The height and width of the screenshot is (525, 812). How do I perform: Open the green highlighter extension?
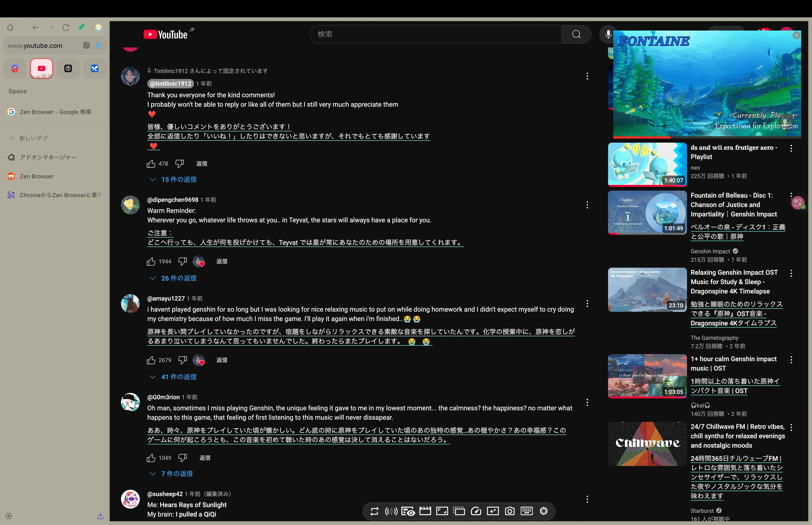click(82, 27)
